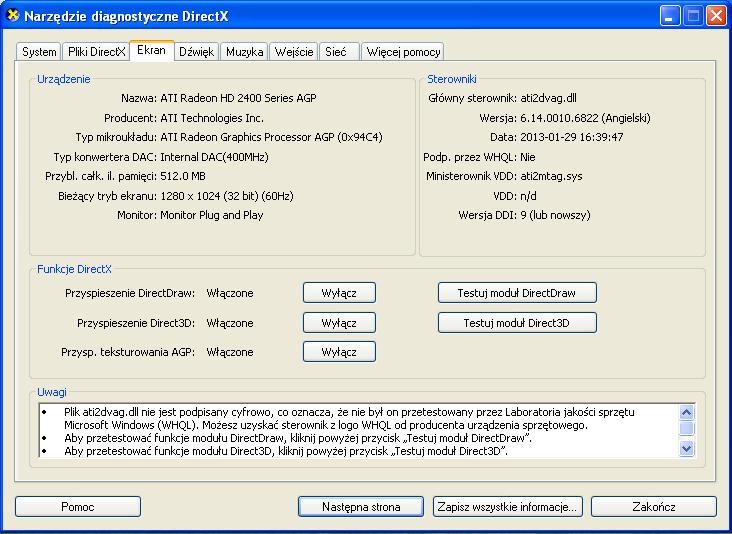
Task: Click the Internal DAC(400MHz) value
Action: pos(214,157)
